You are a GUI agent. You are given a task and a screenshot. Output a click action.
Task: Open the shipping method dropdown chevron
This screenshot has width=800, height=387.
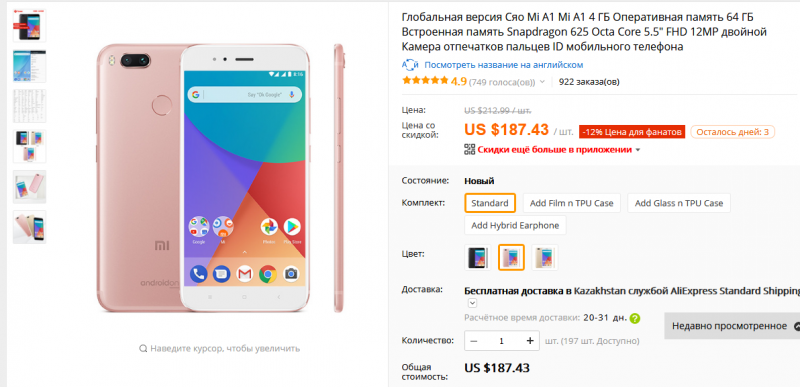pyautogui.click(x=472, y=303)
